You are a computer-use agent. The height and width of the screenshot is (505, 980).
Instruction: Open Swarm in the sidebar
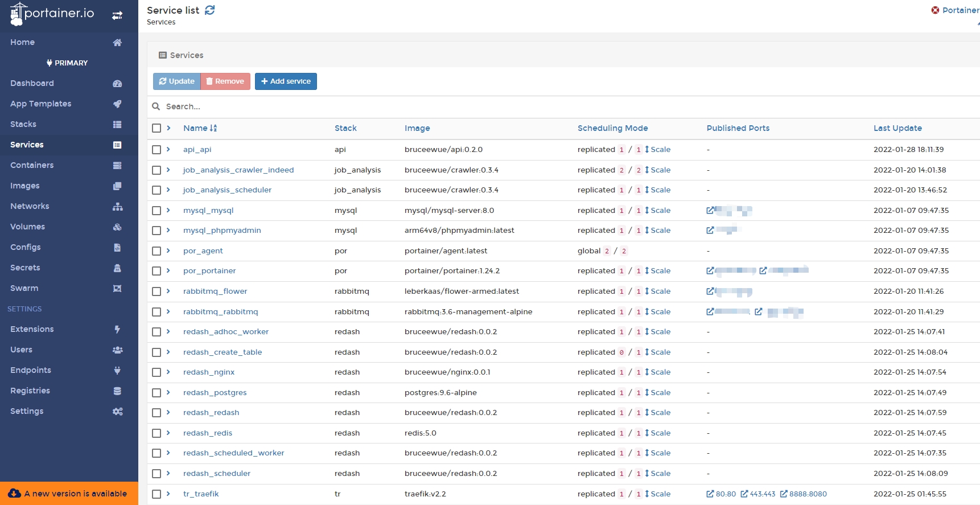point(69,288)
